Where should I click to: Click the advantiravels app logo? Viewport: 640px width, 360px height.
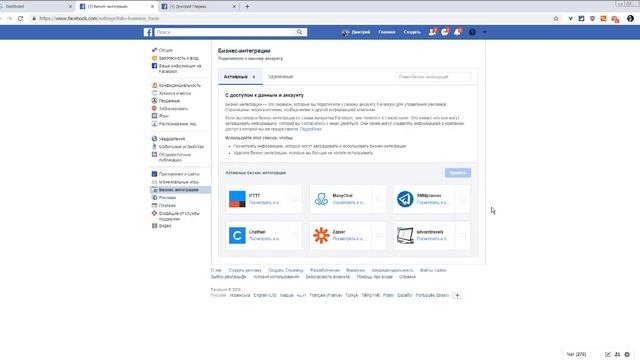click(x=405, y=236)
